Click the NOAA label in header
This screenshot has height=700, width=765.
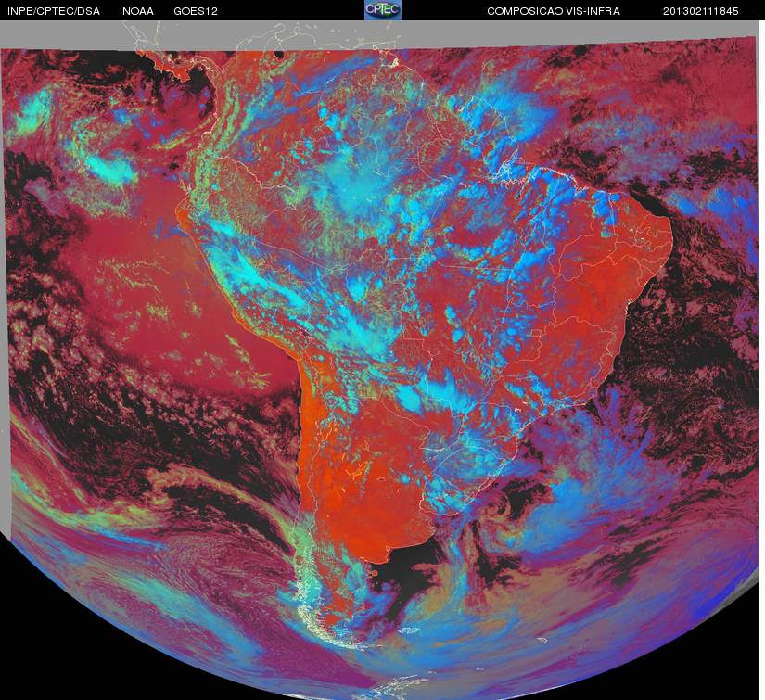[x=138, y=11]
